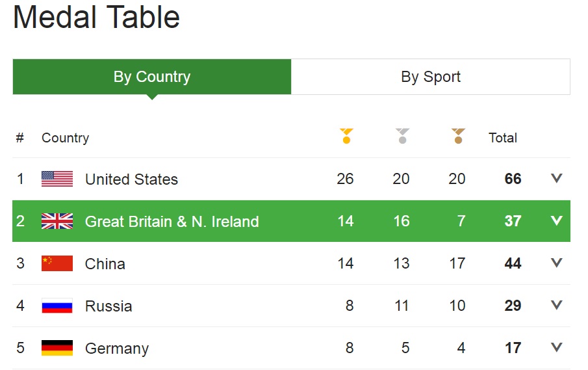588x370 pixels.
Task: Click the Russia flag icon
Action: 57,306
